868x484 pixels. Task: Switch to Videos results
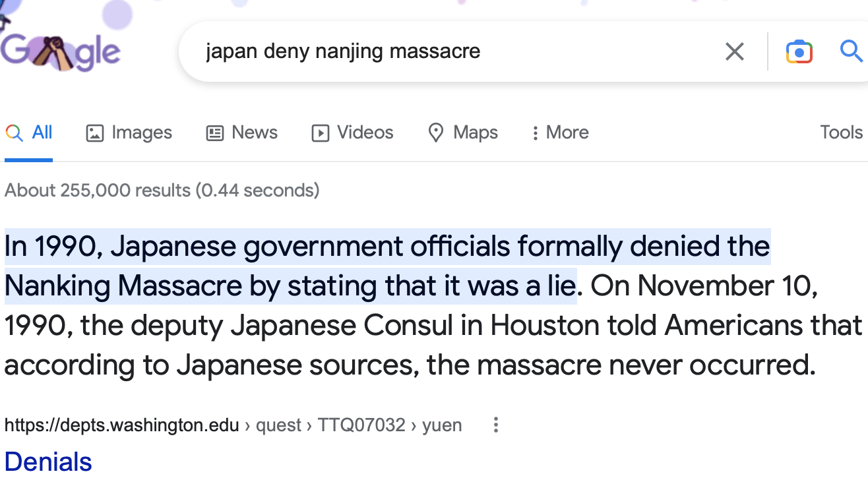[x=352, y=133]
